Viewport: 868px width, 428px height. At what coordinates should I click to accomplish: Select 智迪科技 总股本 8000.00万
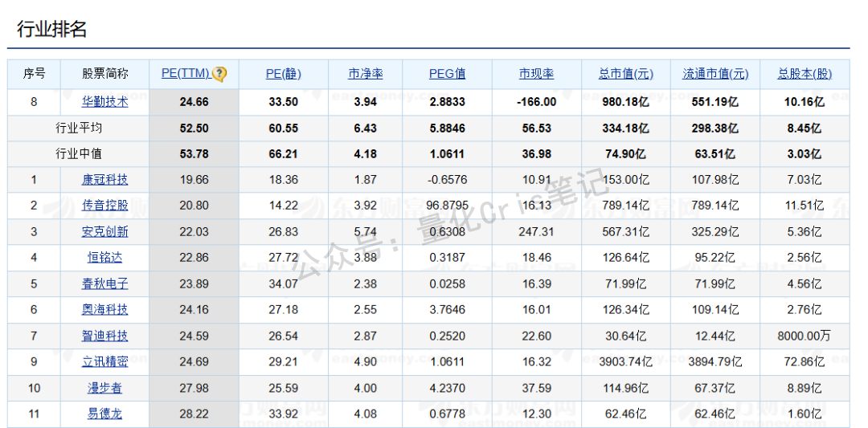click(x=805, y=336)
